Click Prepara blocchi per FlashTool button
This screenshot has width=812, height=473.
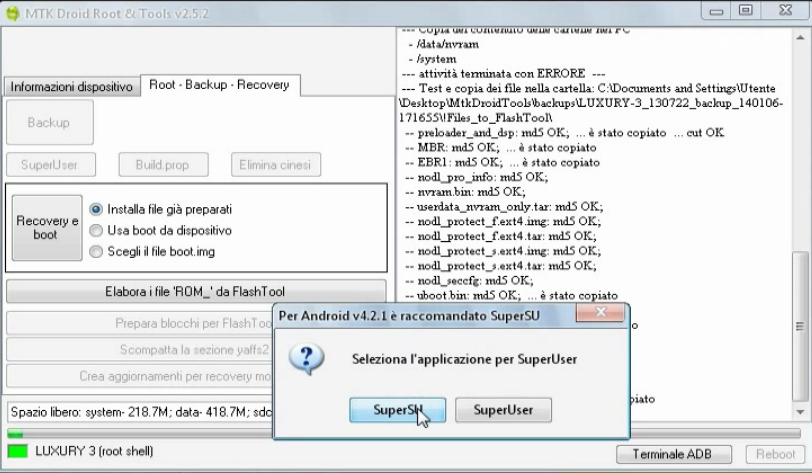point(140,323)
